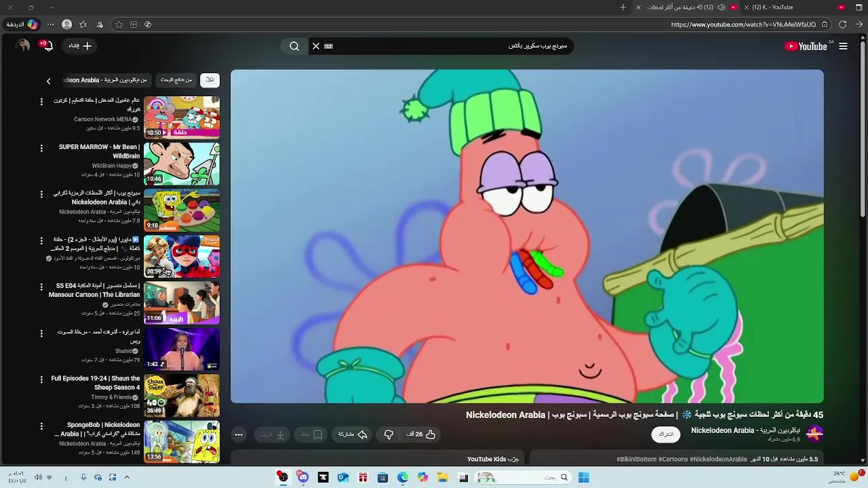Open the Mansour Cartoon The Librarian thumbnail
868x488 pixels.
182,303
